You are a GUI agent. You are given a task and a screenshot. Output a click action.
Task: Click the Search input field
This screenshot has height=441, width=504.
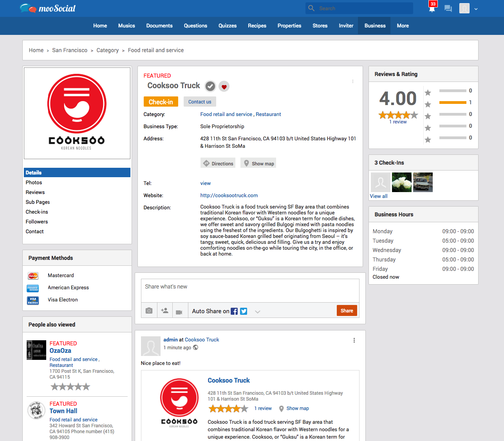tap(359, 8)
